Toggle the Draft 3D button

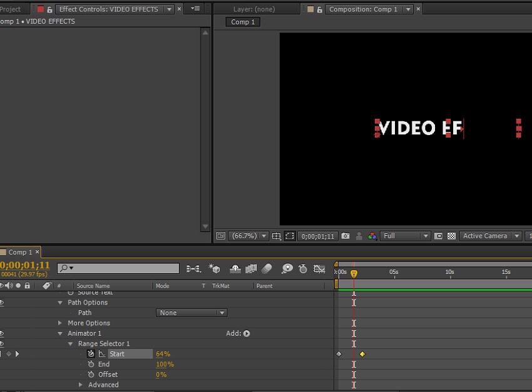tap(215, 269)
